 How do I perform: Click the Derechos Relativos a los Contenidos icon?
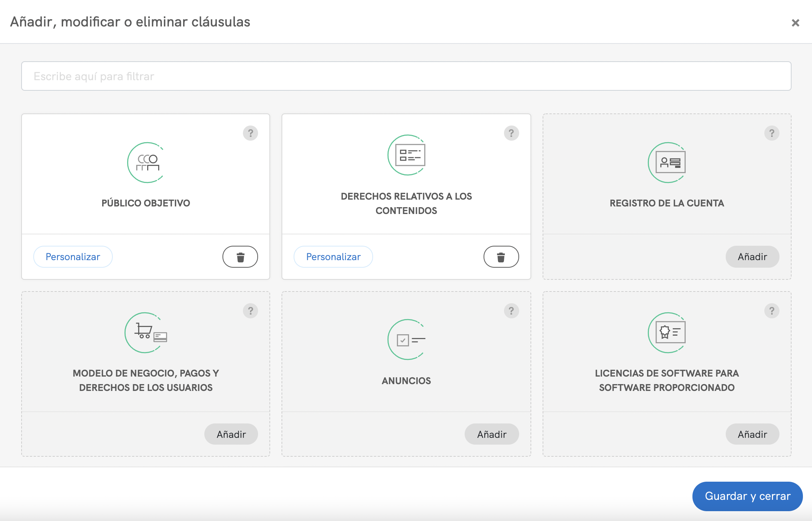click(407, 155)
